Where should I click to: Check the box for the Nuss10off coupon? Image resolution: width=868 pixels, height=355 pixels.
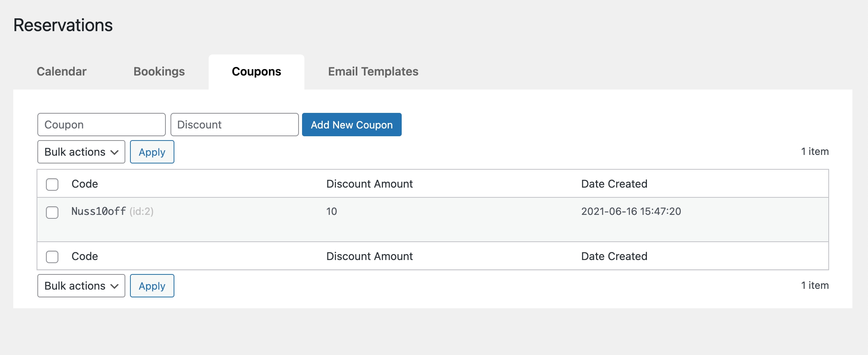[52, 212]
